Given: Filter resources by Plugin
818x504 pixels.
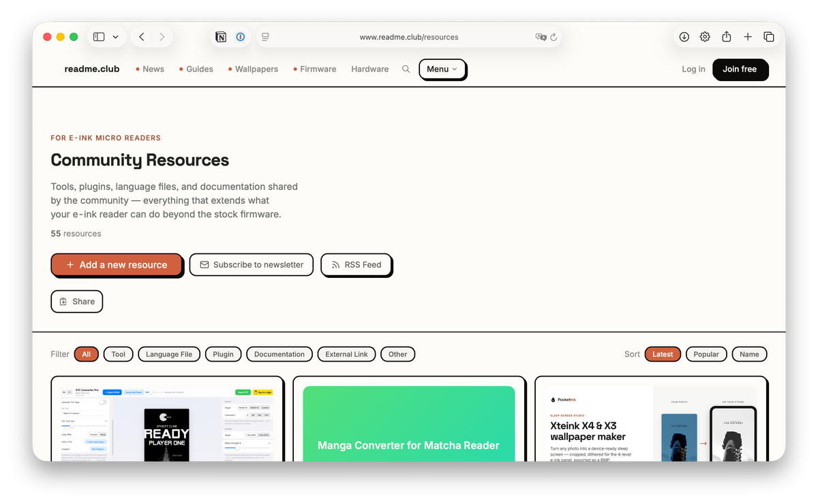Looking at the screenshot, I should point(223,354).
